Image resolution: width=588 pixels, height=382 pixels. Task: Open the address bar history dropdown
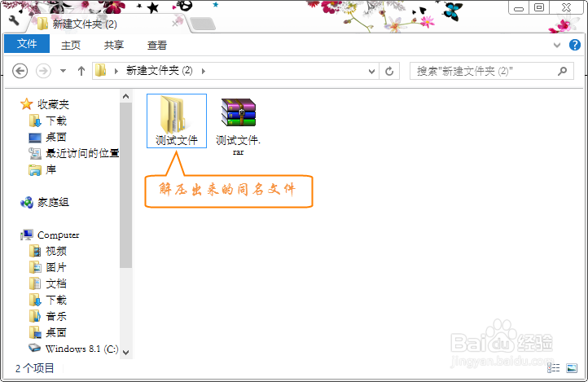371,71
